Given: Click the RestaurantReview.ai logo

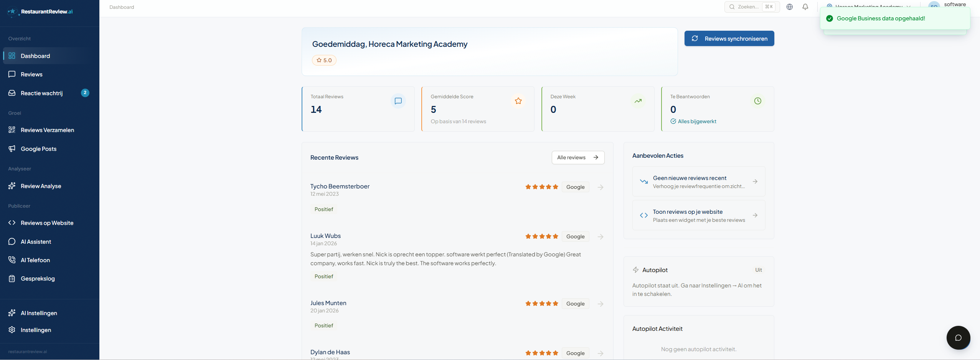Looking at the screenshot, I should click(x=40, y=12).
